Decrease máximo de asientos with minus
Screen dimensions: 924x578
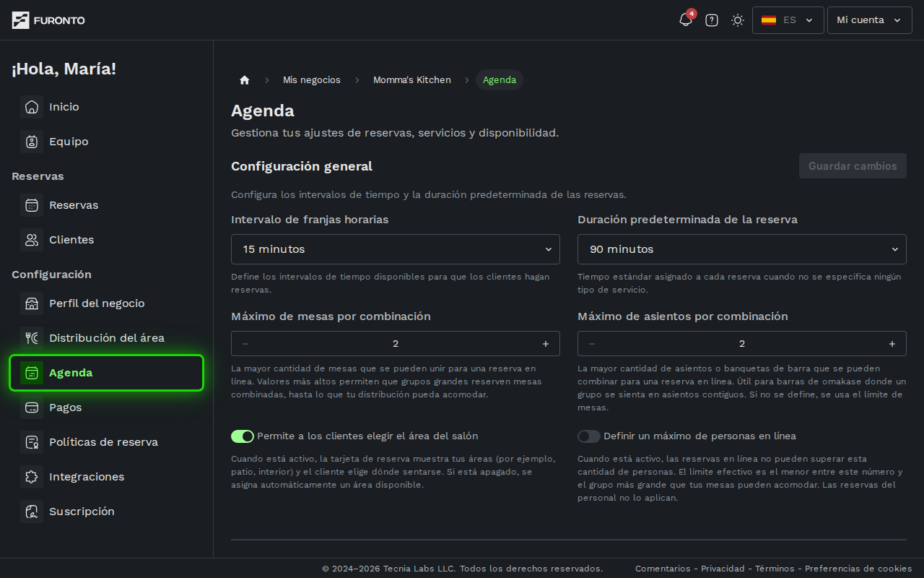(592, 344)
